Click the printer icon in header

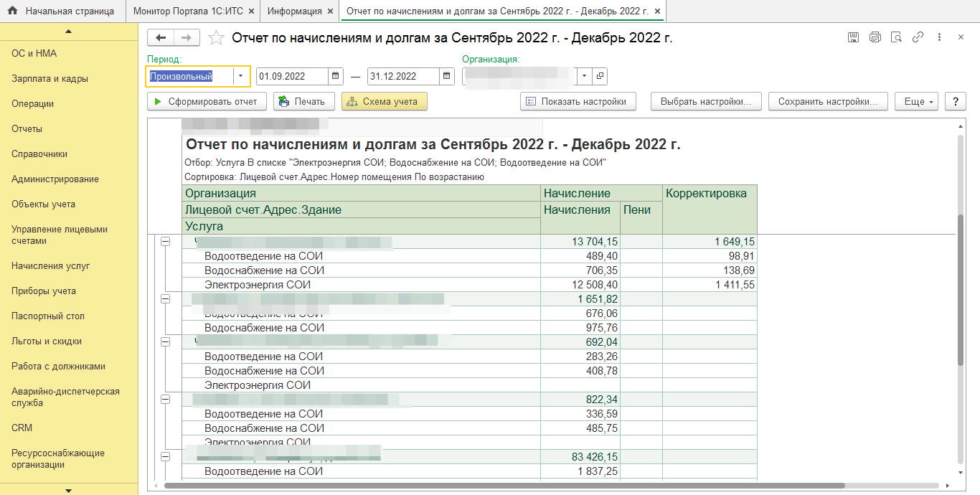[x=875, y=38]
